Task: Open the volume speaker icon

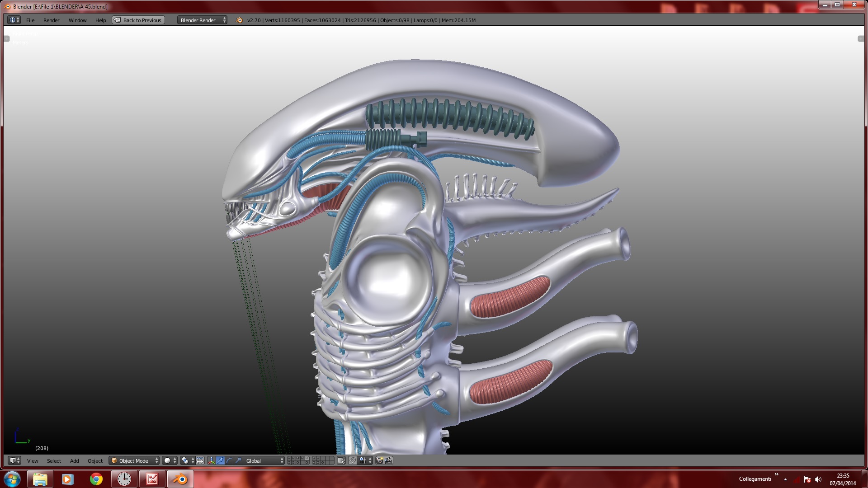Action: (818, 479)
